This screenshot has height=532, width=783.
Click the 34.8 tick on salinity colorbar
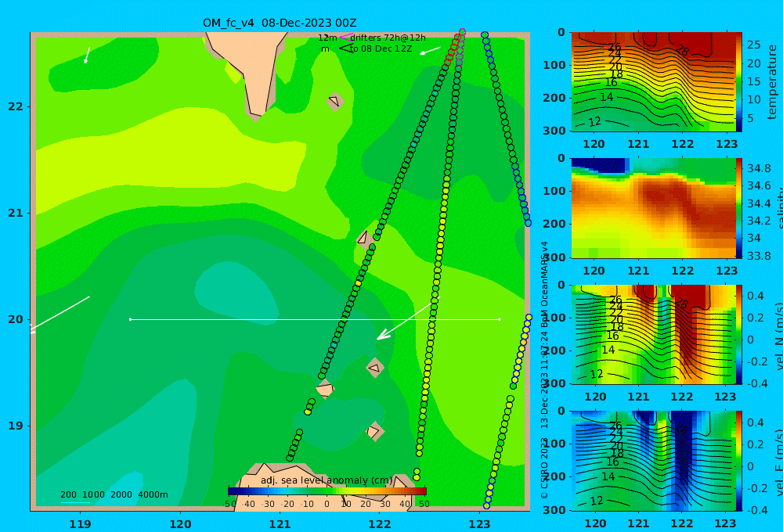(x=759, y=168)
